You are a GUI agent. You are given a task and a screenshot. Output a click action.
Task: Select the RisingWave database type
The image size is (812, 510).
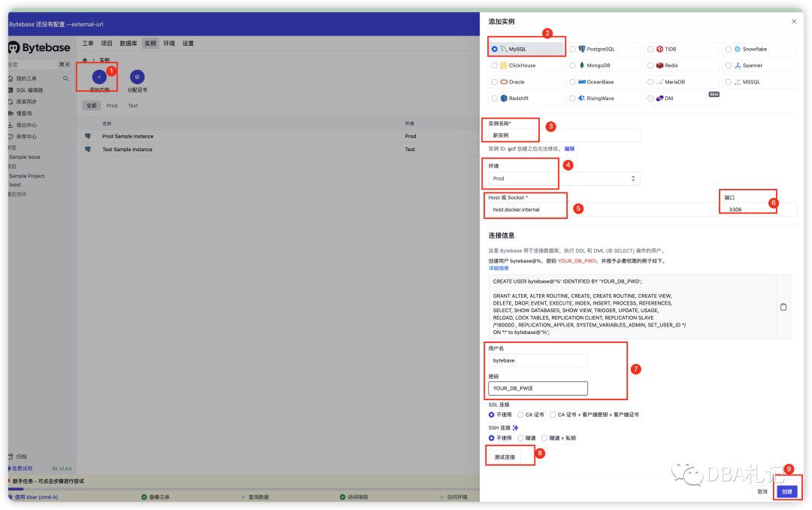[x=604, y=98]
